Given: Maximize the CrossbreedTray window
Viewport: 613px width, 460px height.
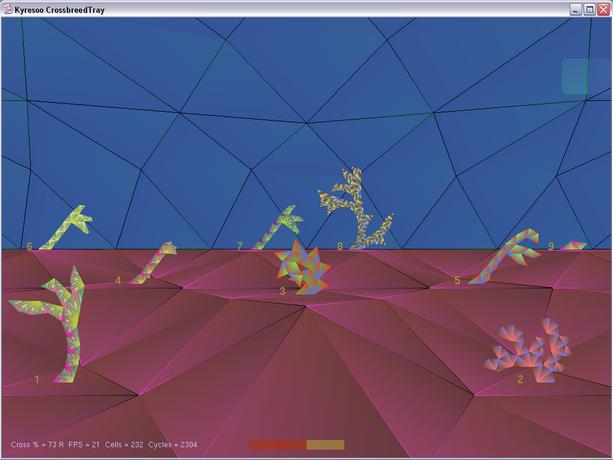Looking at the screenshot, I should tap(589, 9).
